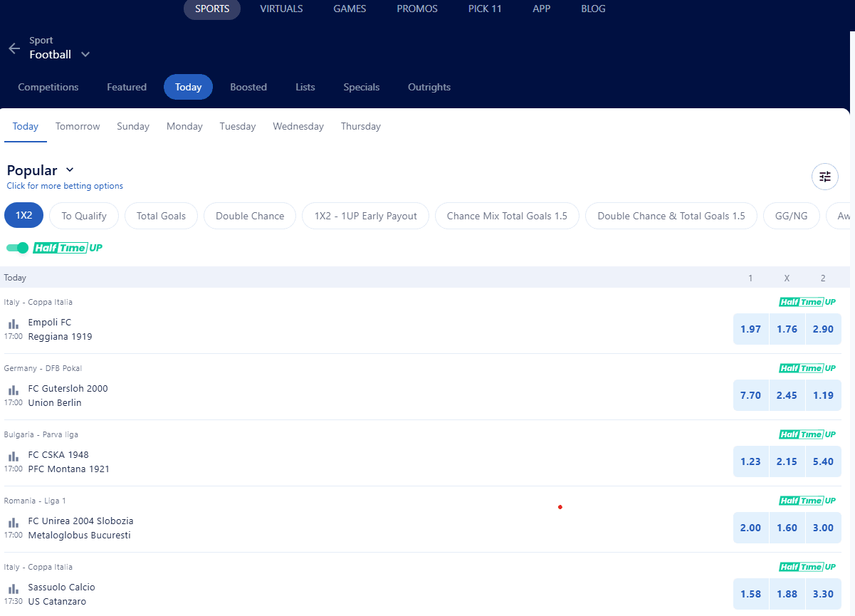Select the Monday day filter

tap(184, 126)
